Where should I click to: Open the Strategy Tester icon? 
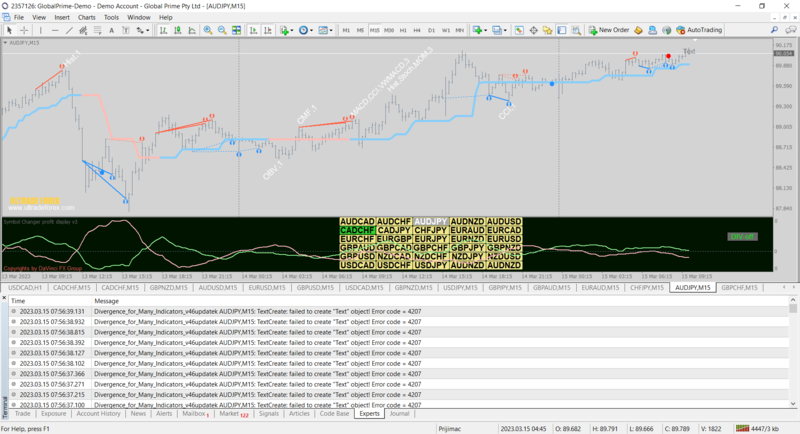click(x=576, y=31)
